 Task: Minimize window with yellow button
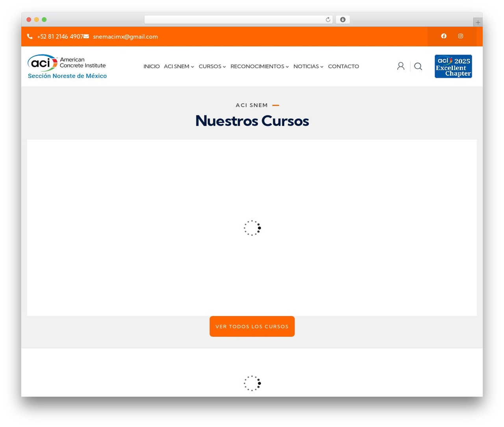click(37, 20)
